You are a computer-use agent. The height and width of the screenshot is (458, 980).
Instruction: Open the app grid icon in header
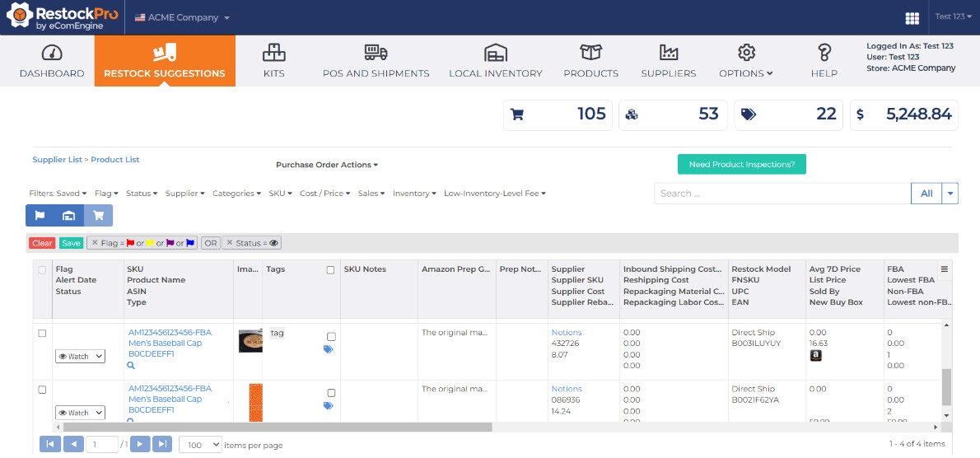[x=912, y=18]
